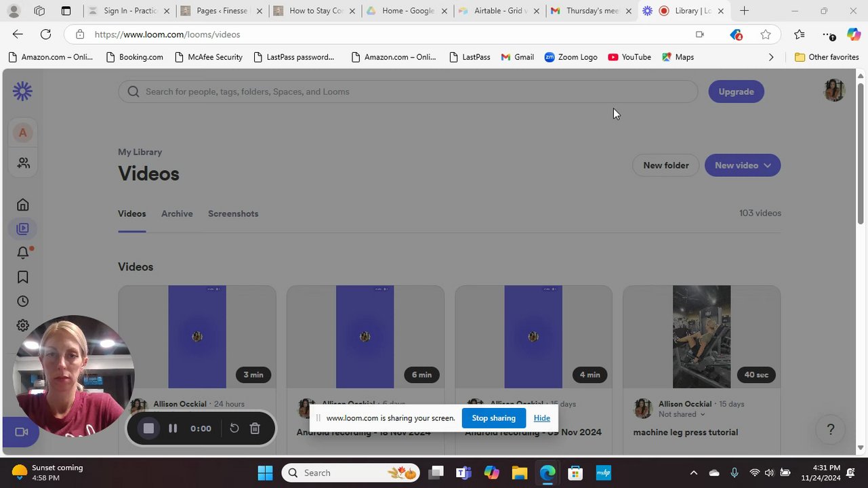Viewport: 868px width, 488px height.
Task: Open the 4 min video thumbnail
Action: click(x=533, y=337)
